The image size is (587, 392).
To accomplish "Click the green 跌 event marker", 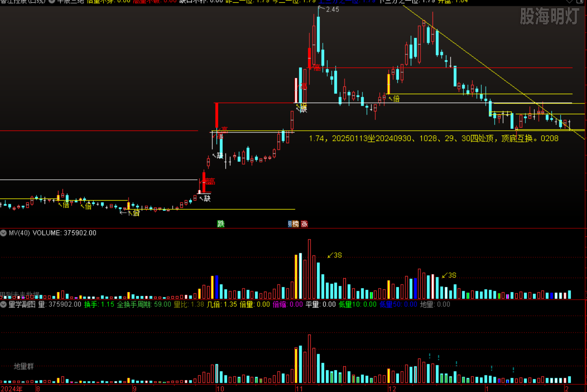I will (x=221, y=224).
